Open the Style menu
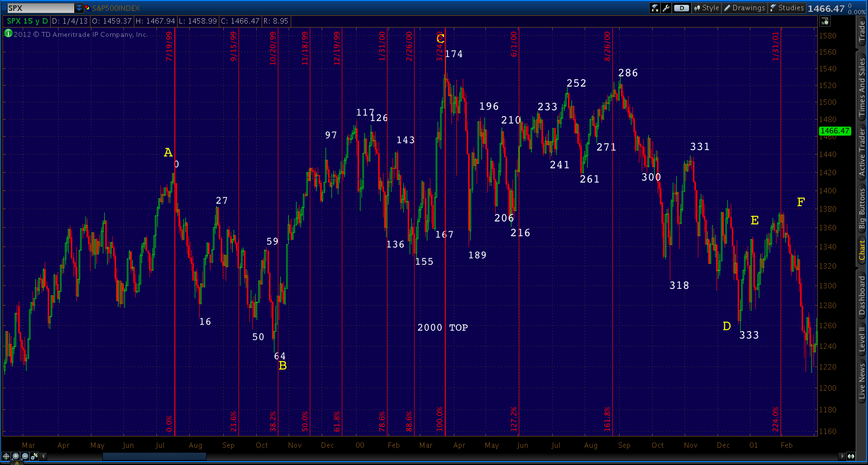 (707, 8)
